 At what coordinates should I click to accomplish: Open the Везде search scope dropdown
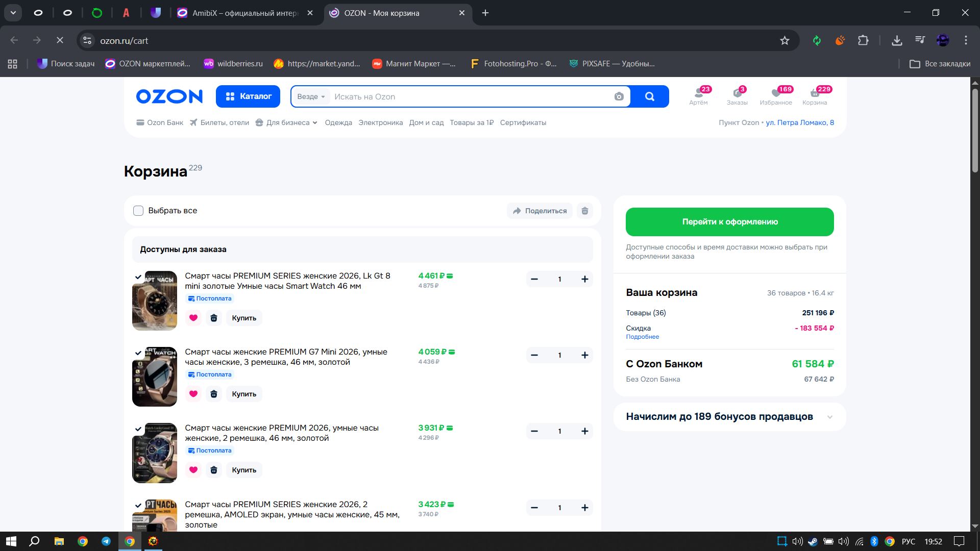[311, 97]
